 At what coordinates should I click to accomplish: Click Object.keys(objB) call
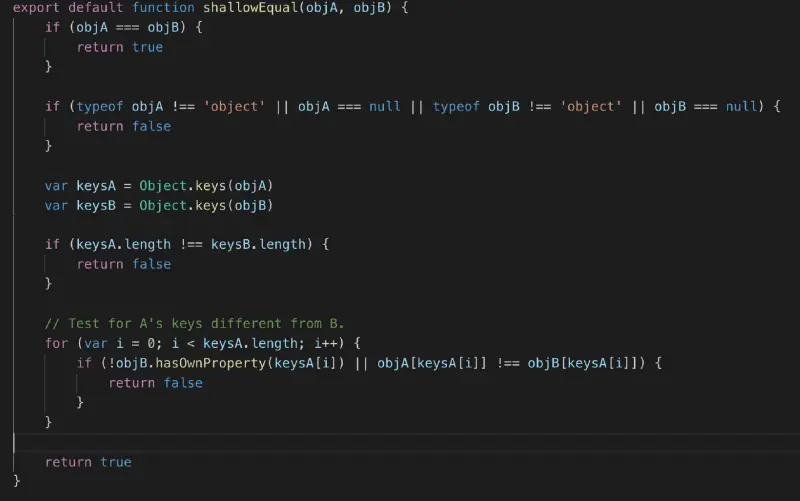(206, 206)
